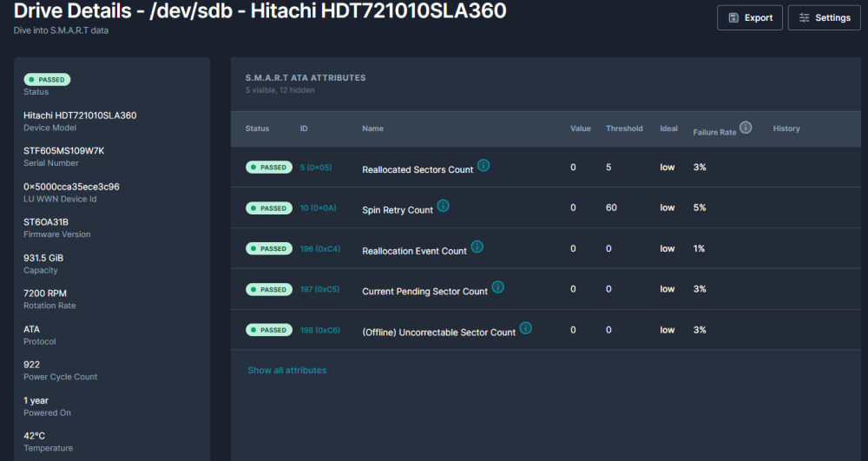The height and width of the screenshot is (461, 868).
Task: Click the Threshold column header
Action: click(624, 128)
